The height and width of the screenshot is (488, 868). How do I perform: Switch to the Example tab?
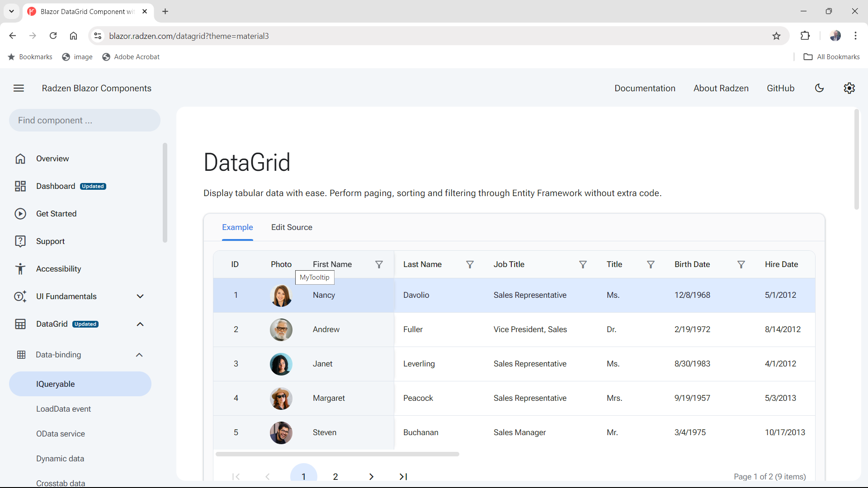coord(237,227)
